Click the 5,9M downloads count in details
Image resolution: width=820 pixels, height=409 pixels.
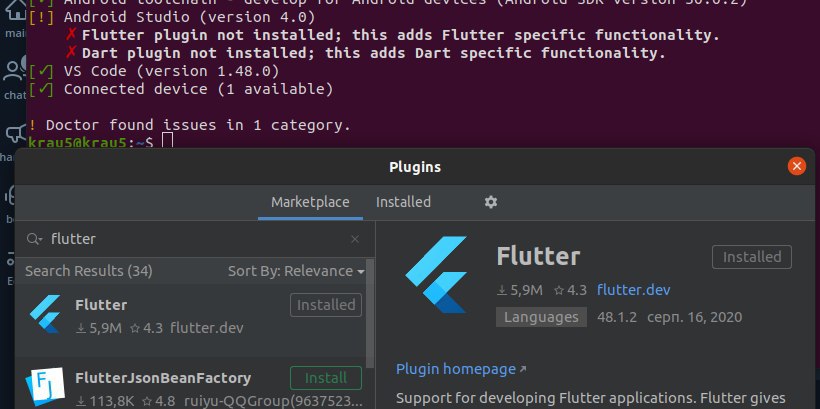(520, 290)
